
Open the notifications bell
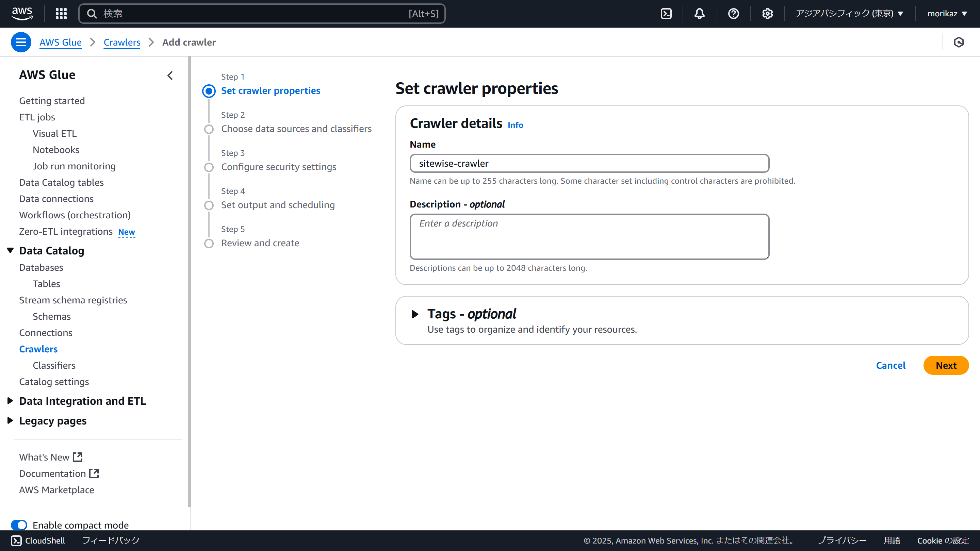(699, 14)
